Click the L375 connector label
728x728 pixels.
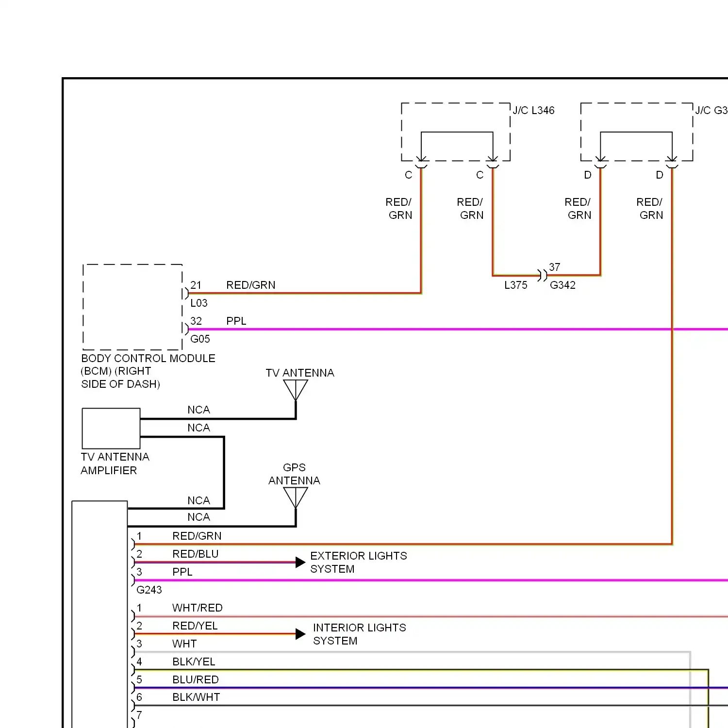[x=515, y=285]
